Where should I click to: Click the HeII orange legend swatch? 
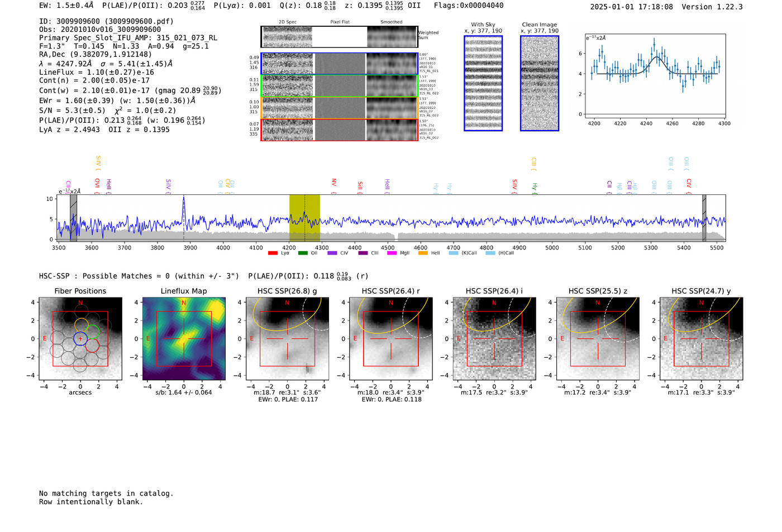423,253
